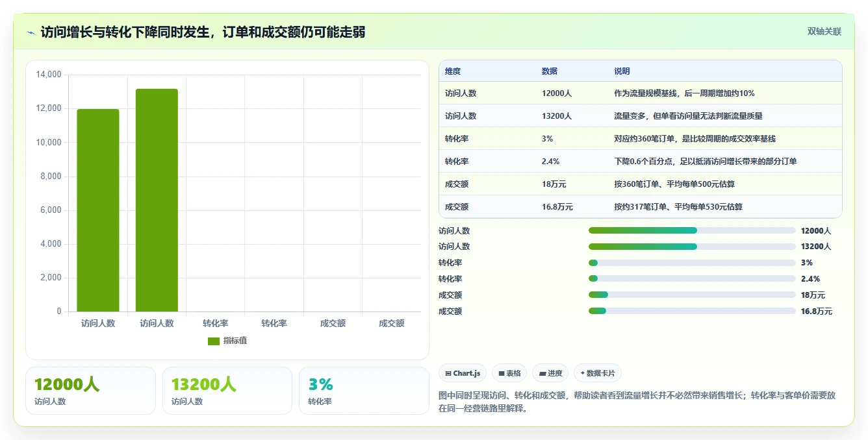
Task: Select the 表格 chip
Action: [x=509, y=373]
